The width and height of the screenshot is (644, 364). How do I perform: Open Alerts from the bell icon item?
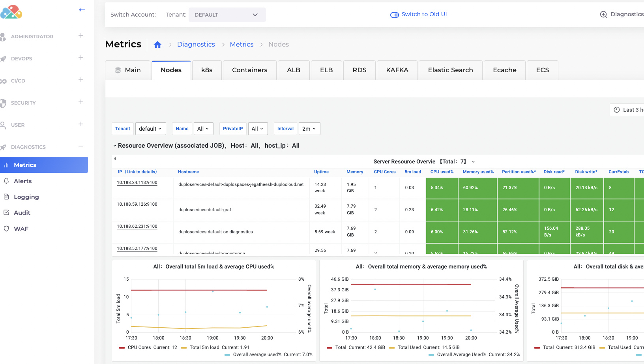pyautogui.click(x=22, y=181)
